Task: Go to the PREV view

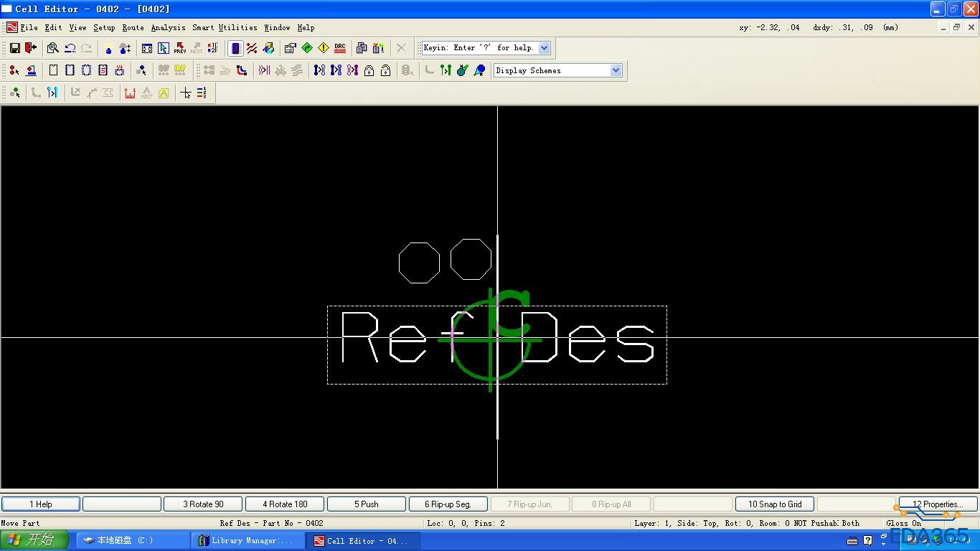Action: (x=180, y=48)
